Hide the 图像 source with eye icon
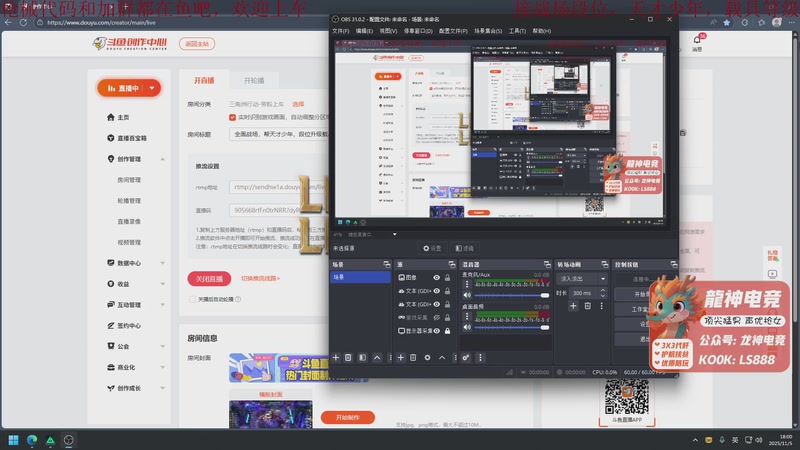The image size is (800, 450). click(437, 278)
